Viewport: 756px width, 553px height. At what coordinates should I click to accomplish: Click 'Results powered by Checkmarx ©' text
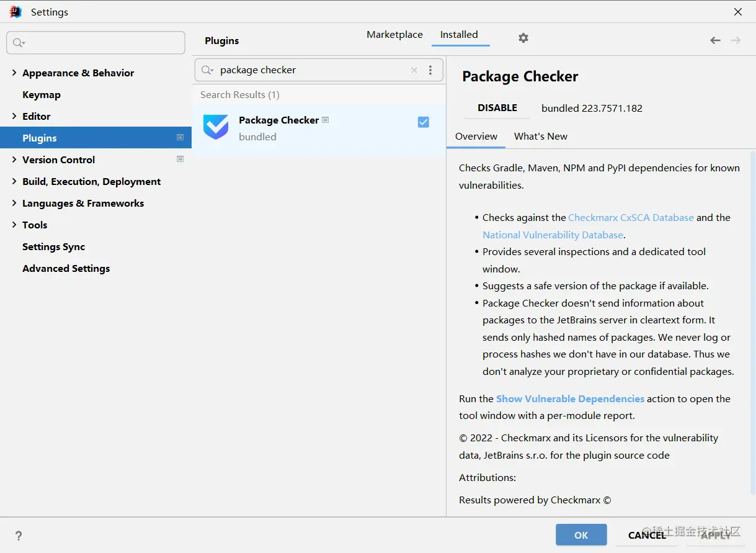[x=535, y=500]
